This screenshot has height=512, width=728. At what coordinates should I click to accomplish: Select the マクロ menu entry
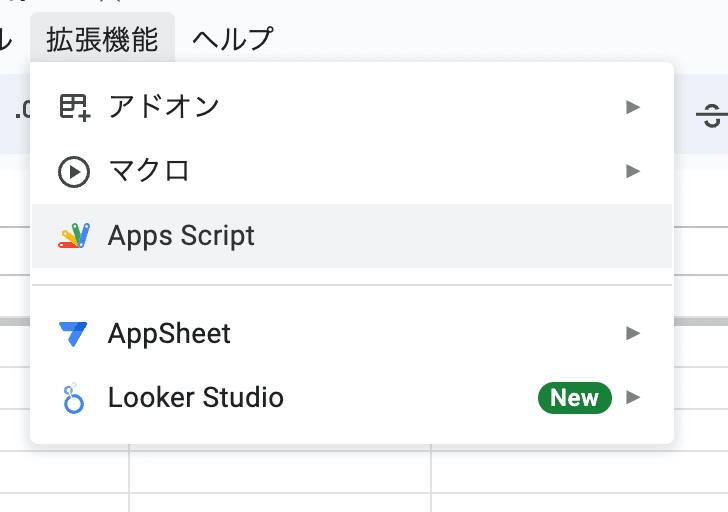click(x=352, y=171)
